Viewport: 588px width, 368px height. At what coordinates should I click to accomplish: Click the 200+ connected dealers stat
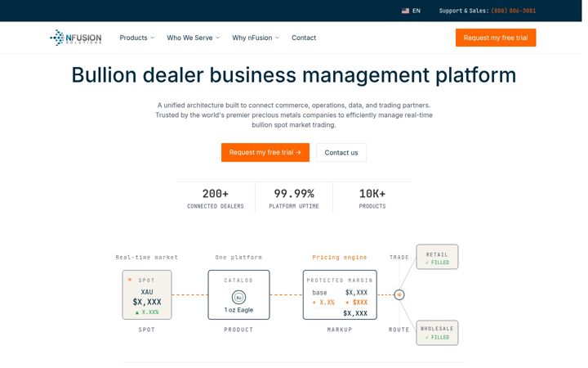(216, 198)
